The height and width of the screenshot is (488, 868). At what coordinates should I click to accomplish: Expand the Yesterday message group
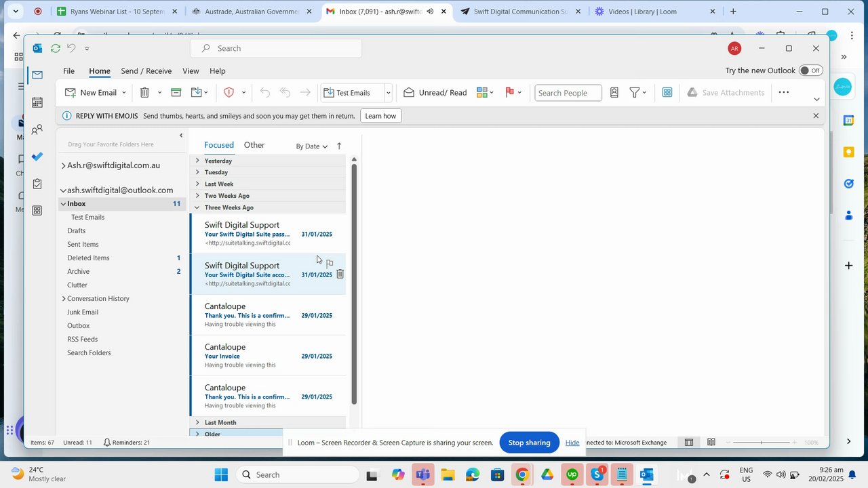(x=197, y=161)
